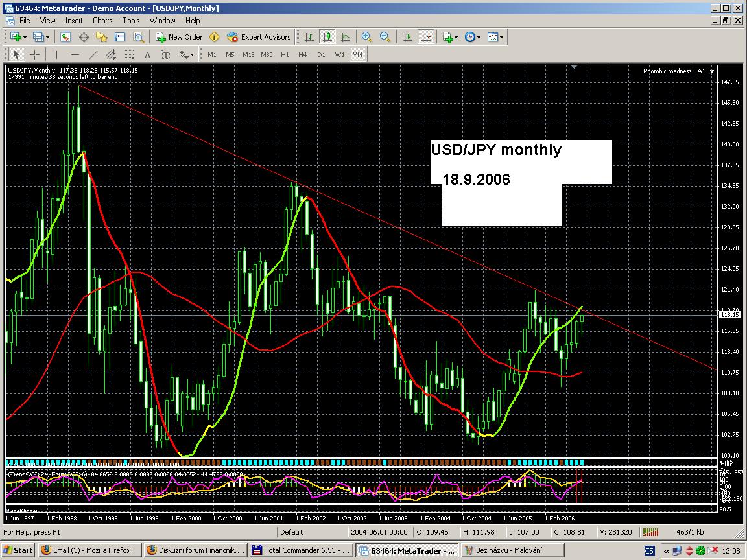Select the Crosshair cursor tool
The height and width of the screenshot is (560, 747).
[x=35, y=54]
